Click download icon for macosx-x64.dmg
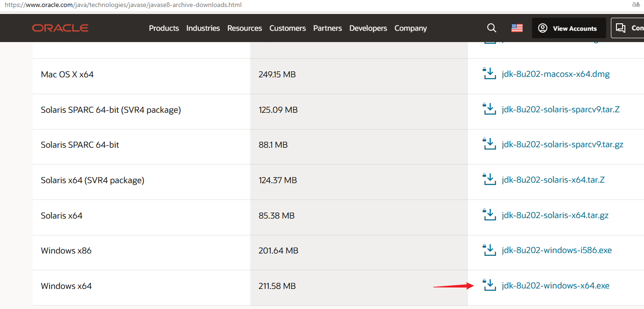This screenshot has width=644, height=309. [x=489, y=74]
